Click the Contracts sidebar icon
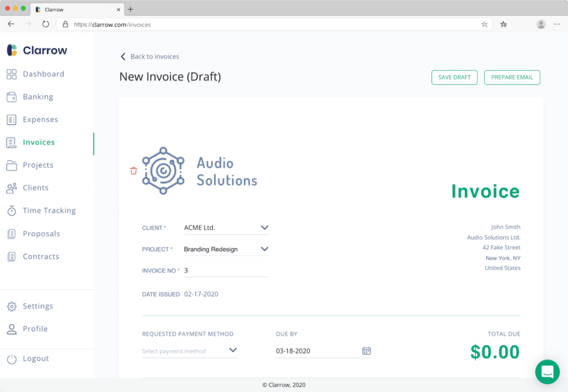The width and height of the screenshot is (568, 392). [x=12, y=256]
